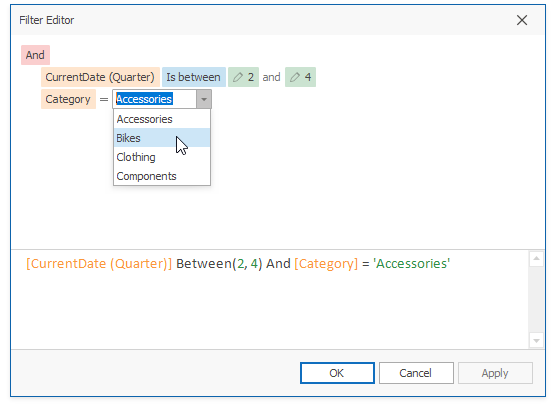Click the Apply button

tap(495, 373)
